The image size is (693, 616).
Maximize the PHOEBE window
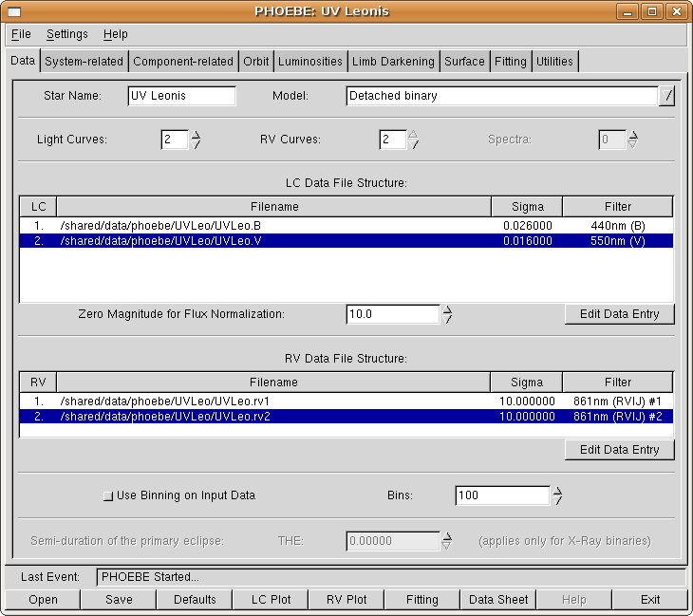coord(652,11)
